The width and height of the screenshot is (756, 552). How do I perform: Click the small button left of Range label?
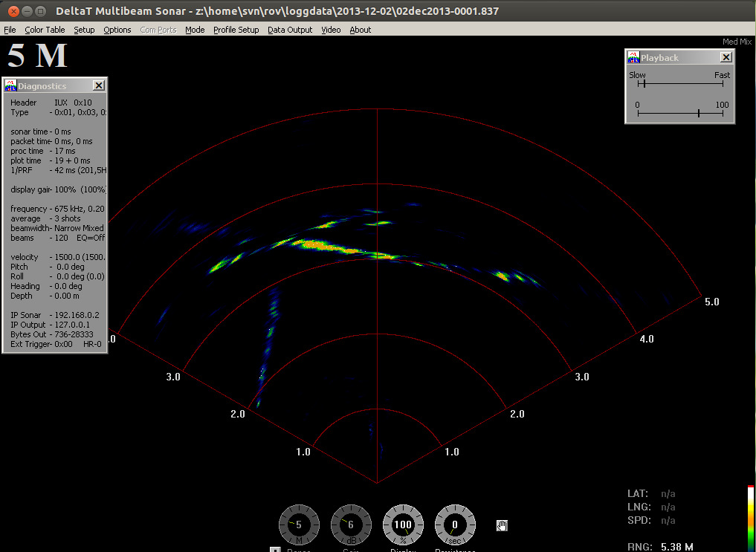pyautogui.click(x=275, y=550)
